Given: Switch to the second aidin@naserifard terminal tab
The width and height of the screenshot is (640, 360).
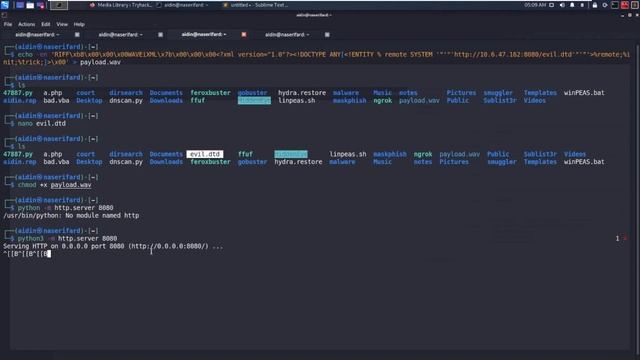Looking at the screenshot, I should click(120, 35).
